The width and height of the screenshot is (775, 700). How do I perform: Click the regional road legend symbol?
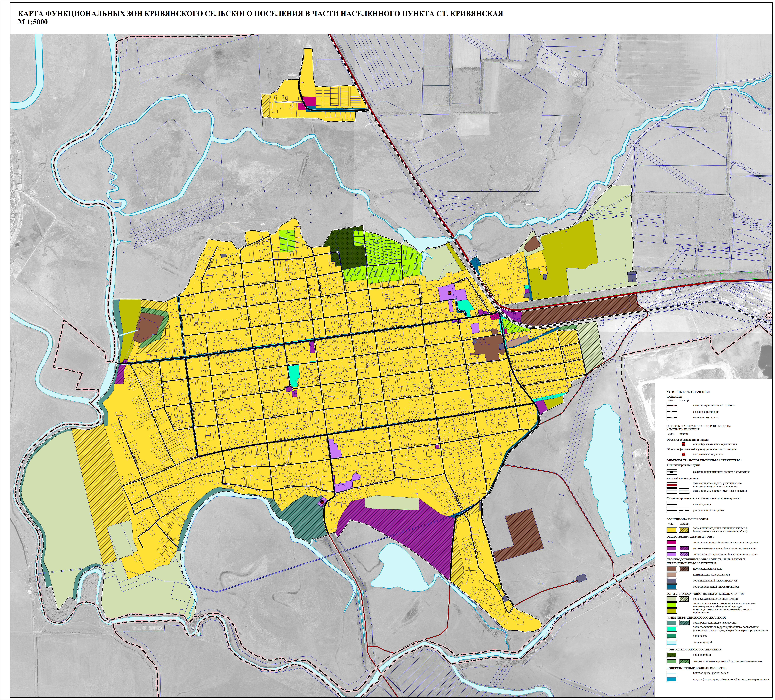point(672,485)
